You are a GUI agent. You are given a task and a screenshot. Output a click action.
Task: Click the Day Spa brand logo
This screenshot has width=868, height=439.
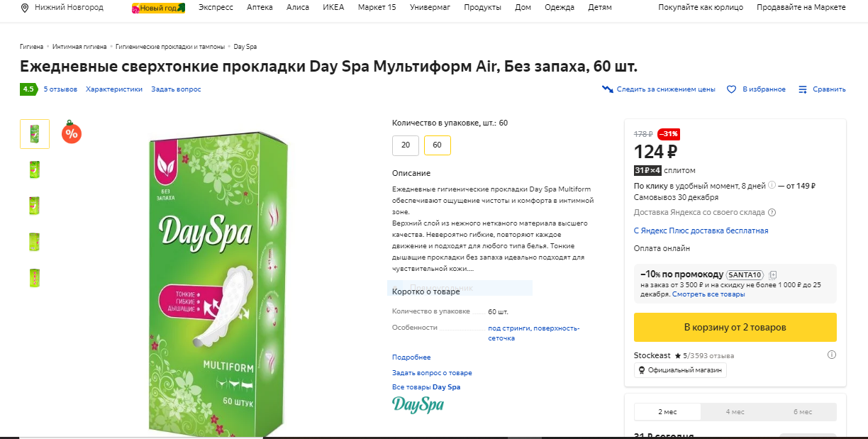pos(417,404)
